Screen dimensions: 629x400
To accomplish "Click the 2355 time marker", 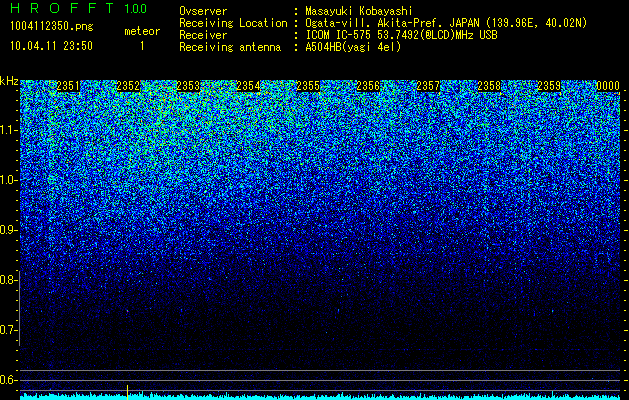I will tap(308, 86).
